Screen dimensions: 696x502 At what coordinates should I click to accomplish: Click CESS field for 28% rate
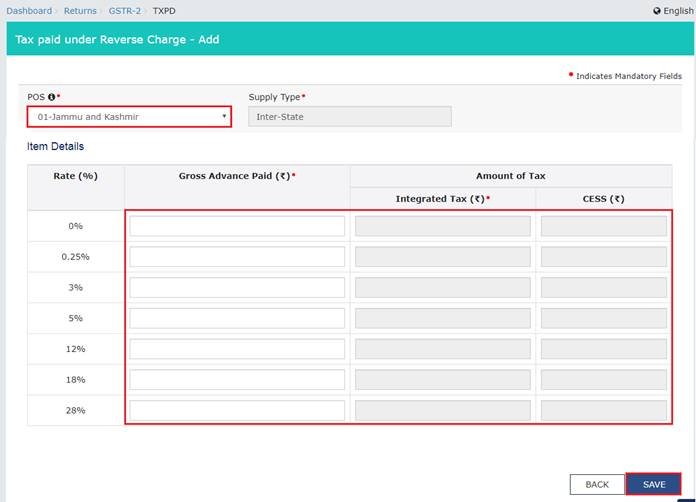pyautogui.click(x=604, y=410)
